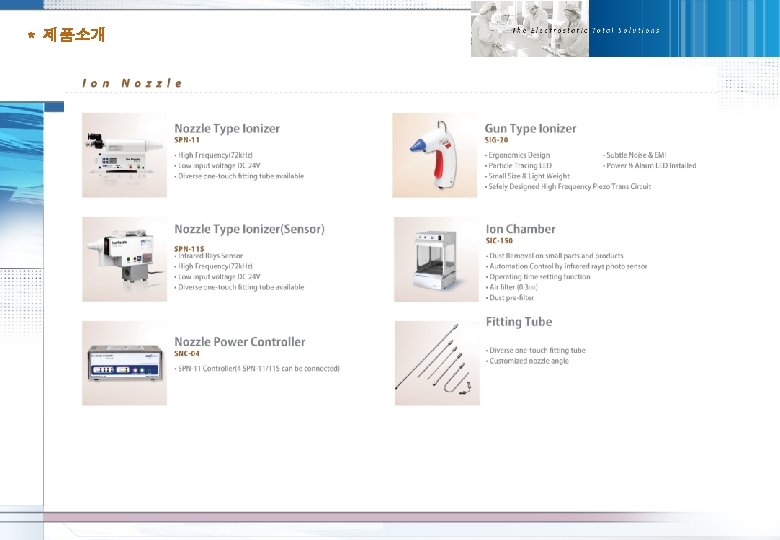Click 'Safely Designed High Frequency Piezo Trans Circuit'
The height and width of the screenshot is (540, 780).
568,186
